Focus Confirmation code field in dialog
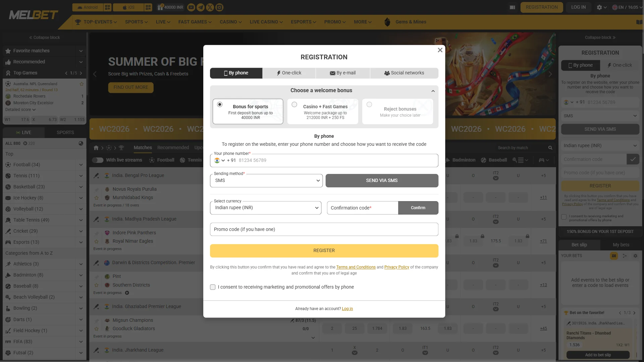 click(x=363, y=208)
